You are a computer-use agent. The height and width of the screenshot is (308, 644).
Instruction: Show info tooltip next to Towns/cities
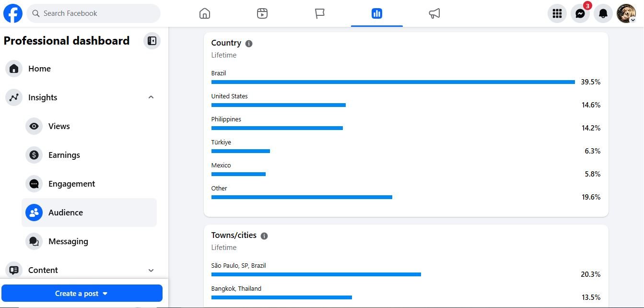(x=264, y=236)
